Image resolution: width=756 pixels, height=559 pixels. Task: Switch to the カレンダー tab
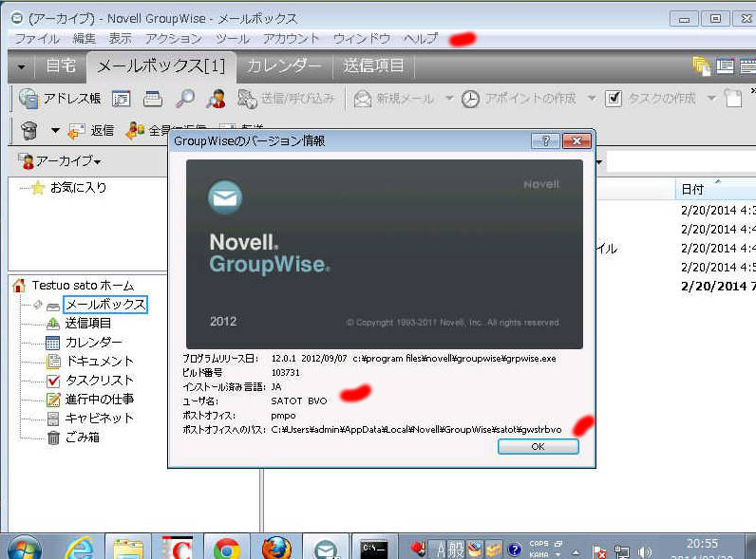click(x=284, y=65)
